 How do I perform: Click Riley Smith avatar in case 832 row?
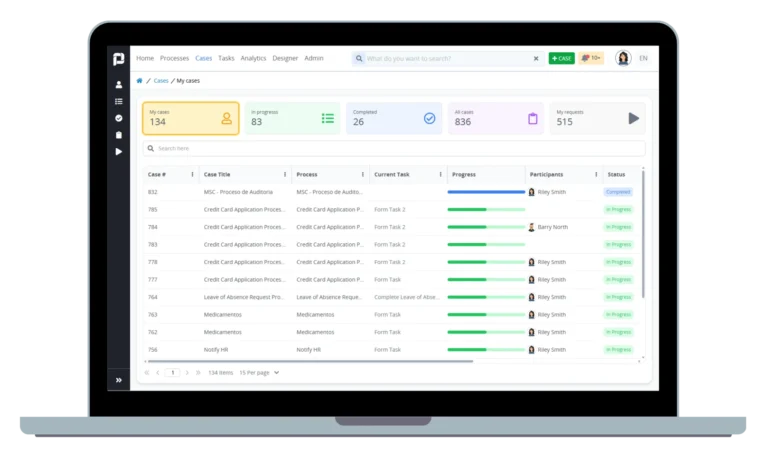point(531,192)
